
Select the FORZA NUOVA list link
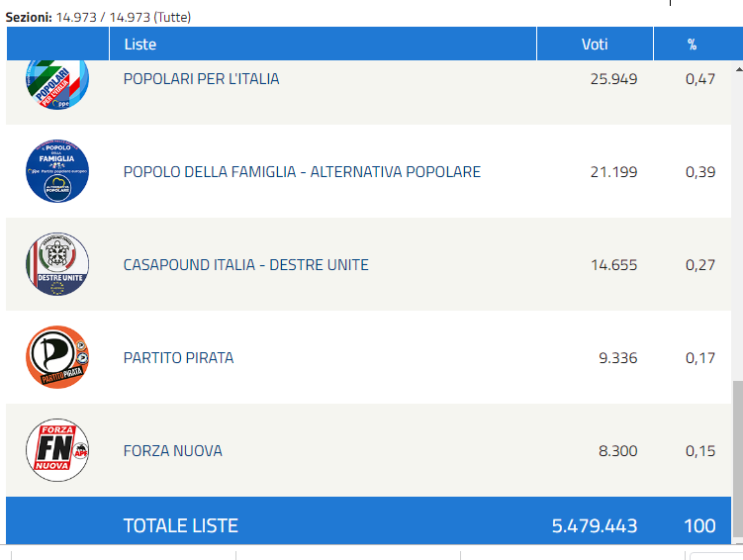[172, 450]
